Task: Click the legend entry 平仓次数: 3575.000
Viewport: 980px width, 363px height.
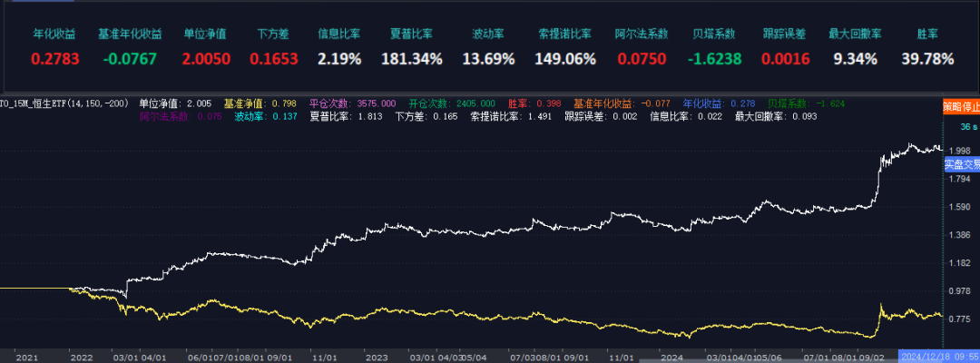Action: point(352,103)
